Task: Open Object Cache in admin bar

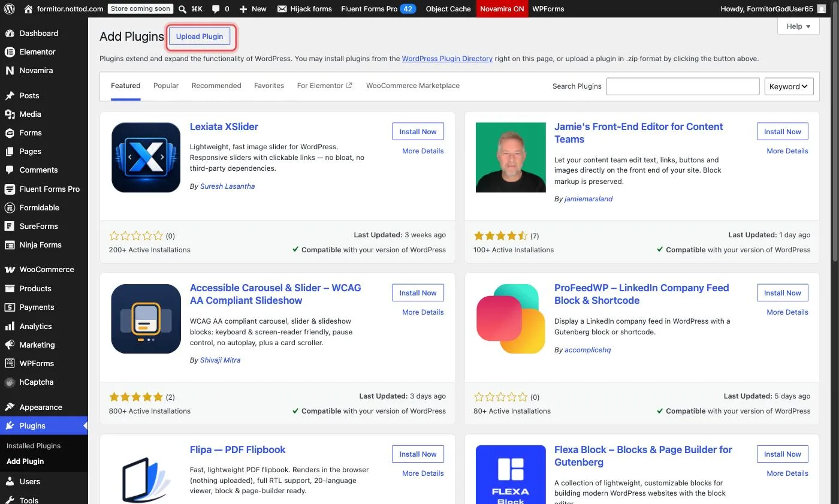Action: tap(448, 9)
